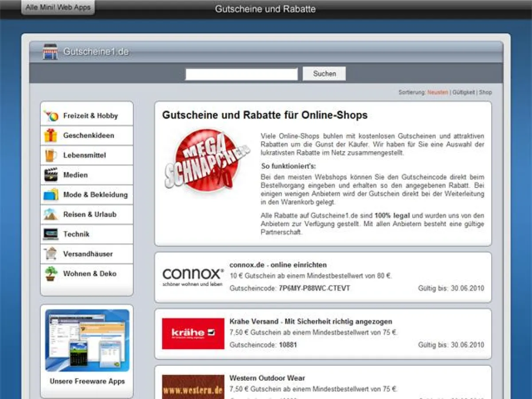
Task: Open the connox.de shop logo
Action: coord(192,276)
